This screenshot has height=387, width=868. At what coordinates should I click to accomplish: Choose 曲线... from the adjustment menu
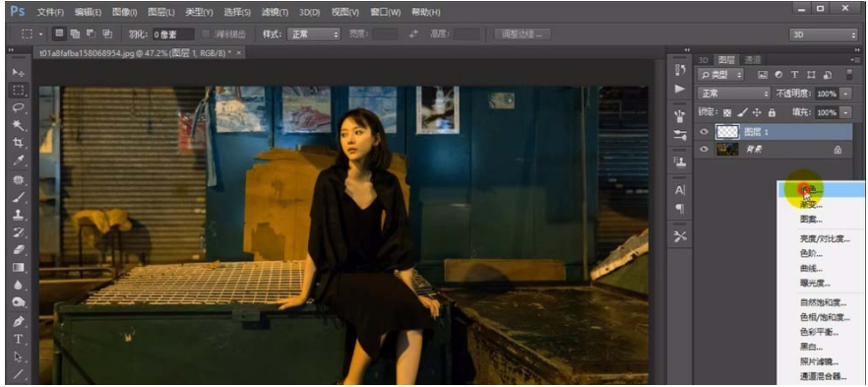(811, 269)
